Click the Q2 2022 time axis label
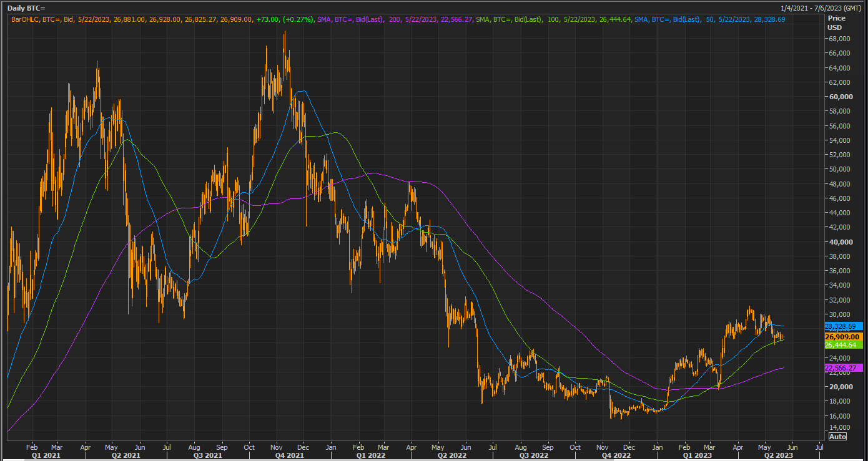 tap(452, 455)
